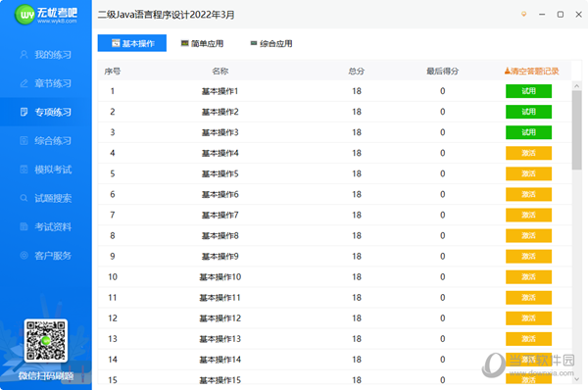Viewport: 588px width, 390px height.
Task: Click the 综合练习 sidebar icon
Action: [x=24, y=141]
